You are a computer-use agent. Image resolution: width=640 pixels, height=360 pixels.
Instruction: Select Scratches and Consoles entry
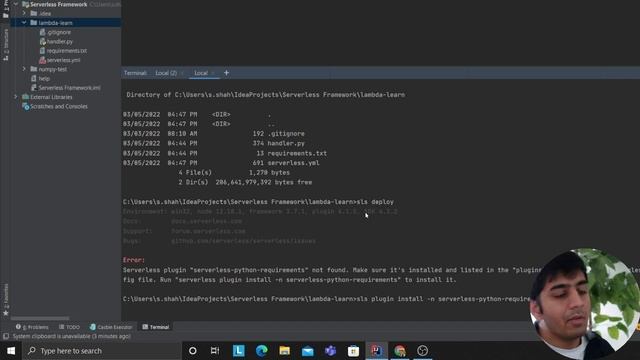point(59,106)
